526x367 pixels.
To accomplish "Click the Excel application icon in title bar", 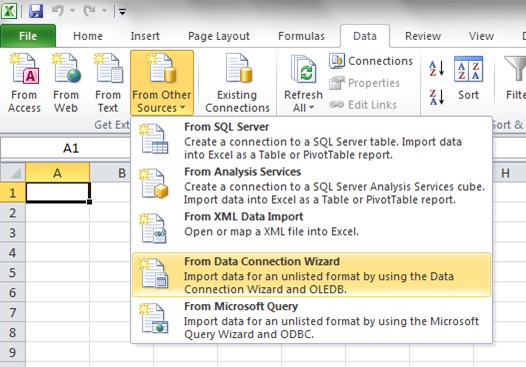I will click(9, 10).
